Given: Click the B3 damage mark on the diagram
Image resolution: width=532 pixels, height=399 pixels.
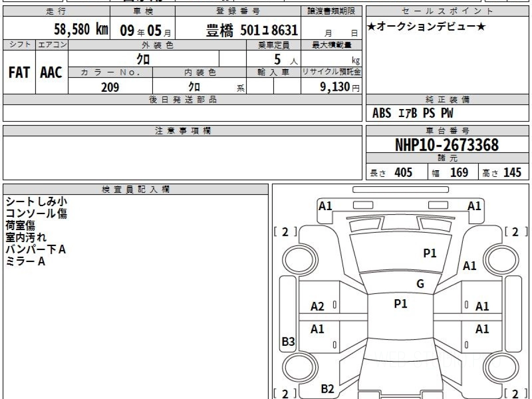Looking at the screenshot, I should coord(289,342).
